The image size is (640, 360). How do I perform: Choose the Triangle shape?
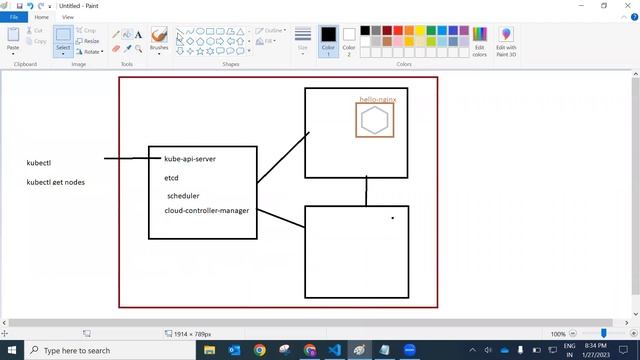click(x=240, y=31)
